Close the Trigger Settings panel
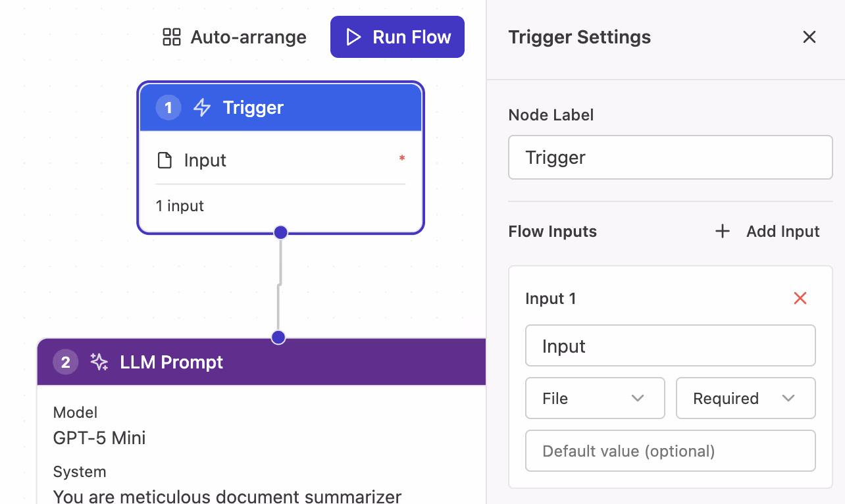845x504 pixels. [809, 37]
